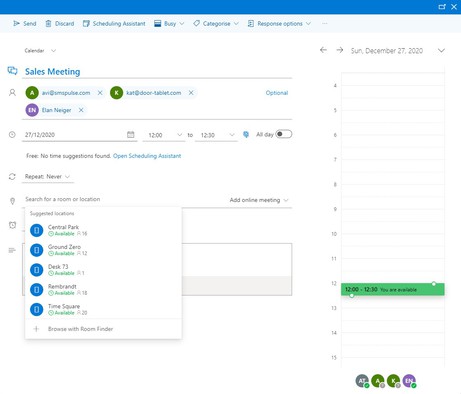The width and height of the screenshot is (461, 394).
Task: Go to previous day in calendar pane
Action: coord(323,50)
